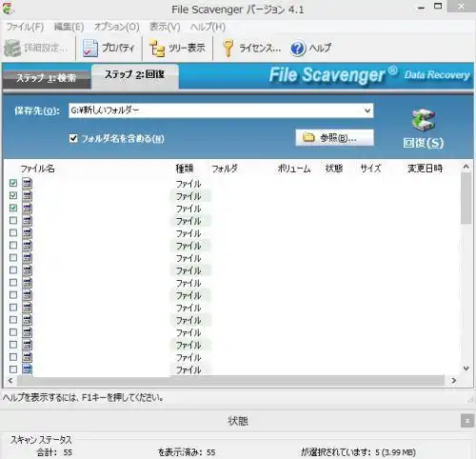The height and width of the screenshot is (459, 476).
Task: Click the horizontal scrollbar left arrow
Action: (x=10, y=380)
